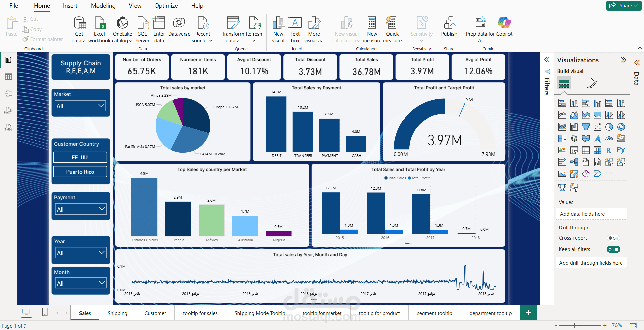Image resolution: width=644 pixels, height=330 pixels.
Task: Expand Transform data dropdown
Action: click(233, 37)
